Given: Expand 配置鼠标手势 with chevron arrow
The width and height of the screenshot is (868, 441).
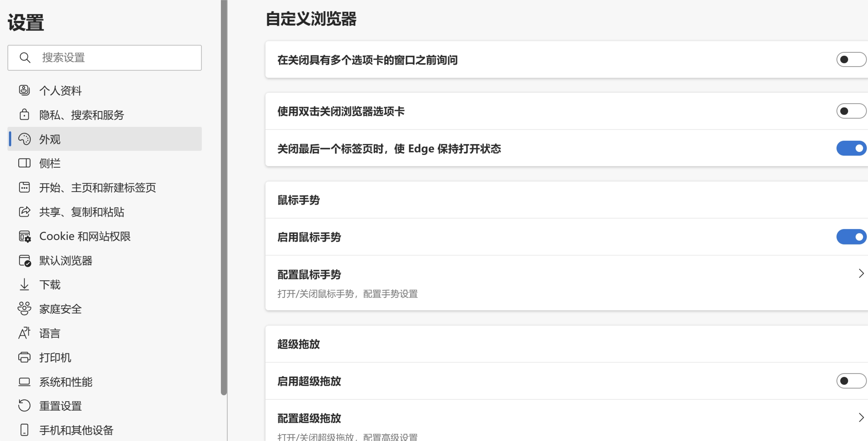Looking at the screenshot, I should pos(861,274).
